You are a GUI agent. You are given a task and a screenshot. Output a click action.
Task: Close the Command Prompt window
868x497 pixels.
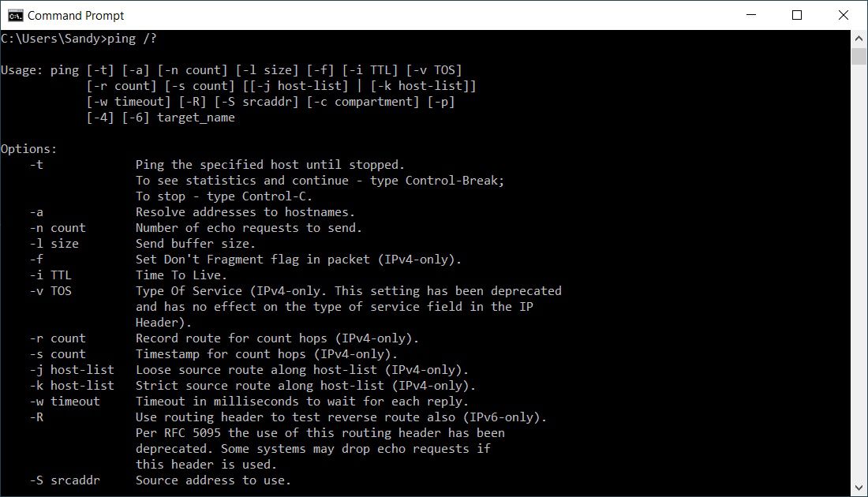(840, 15)
